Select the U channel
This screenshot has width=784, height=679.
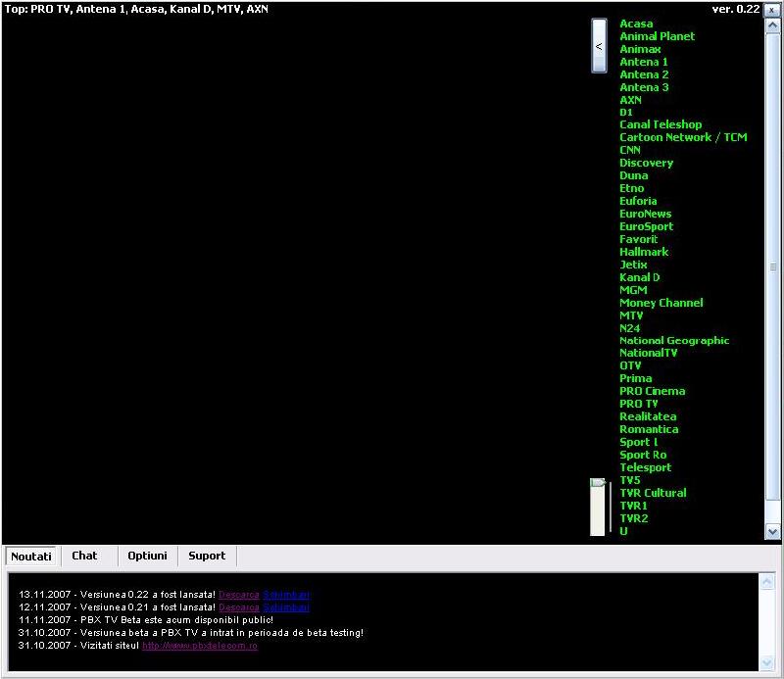coord(623,531)
